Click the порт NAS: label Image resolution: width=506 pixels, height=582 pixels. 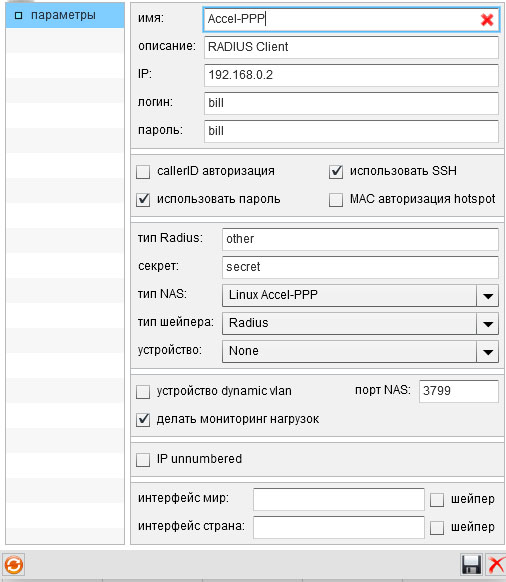(383, 390)
